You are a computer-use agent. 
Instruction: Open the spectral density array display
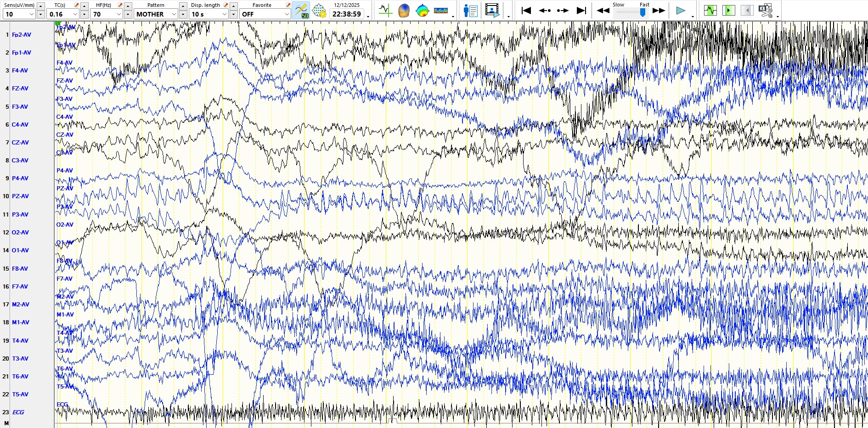click(441, 11)
